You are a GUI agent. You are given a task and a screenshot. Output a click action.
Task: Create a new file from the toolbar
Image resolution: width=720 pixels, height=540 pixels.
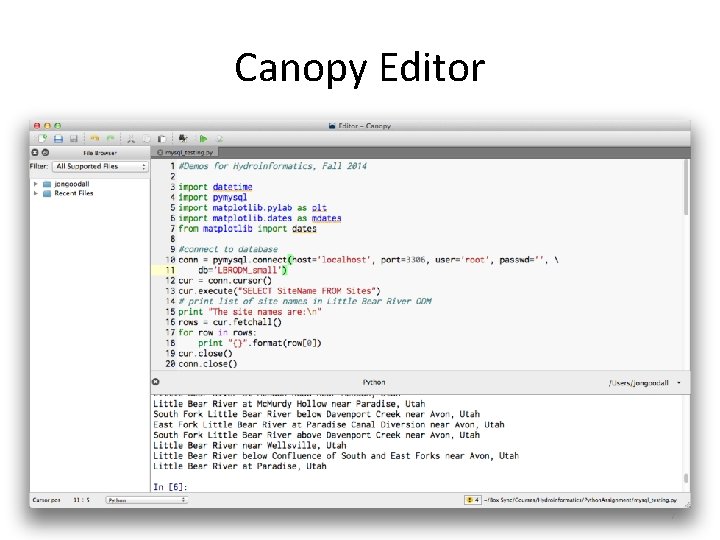coord(43,138)
